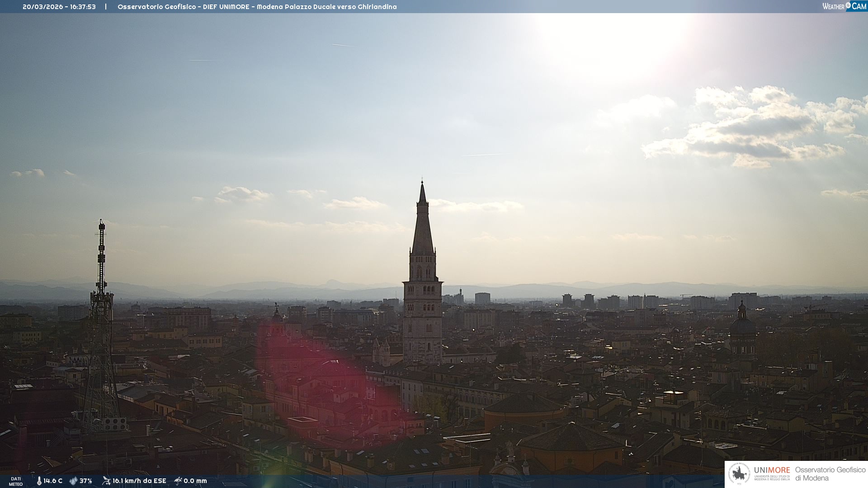
Task: Click the WeatherCam logo text
Action: pyautogui.click(x=833, y=6)
